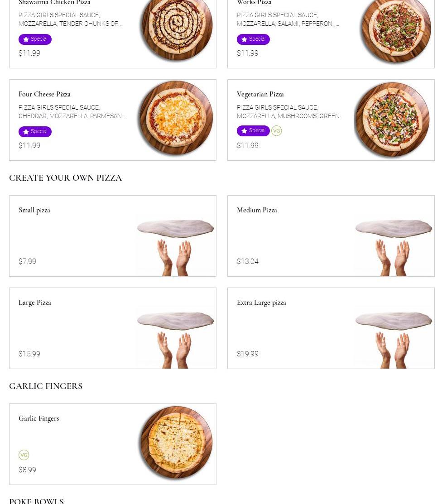Image resolution: width=437 pixels, height=504 pixels.
Task: Click the Special badge on Shawarma Chicken Pizza
Action: (35, 39)
